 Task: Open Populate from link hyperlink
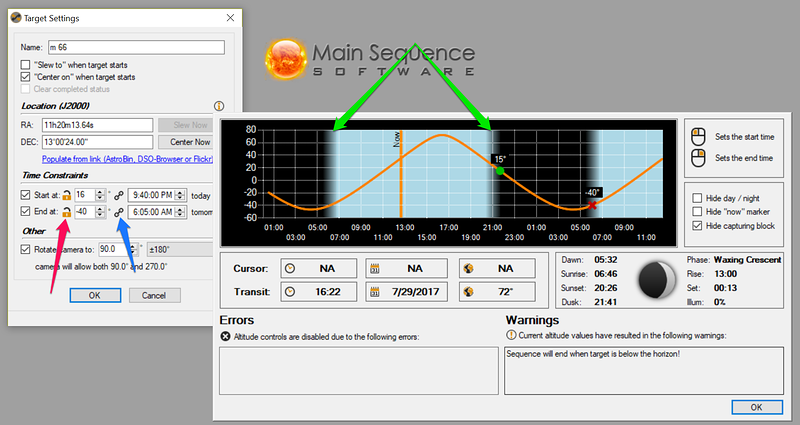[128, 159]
